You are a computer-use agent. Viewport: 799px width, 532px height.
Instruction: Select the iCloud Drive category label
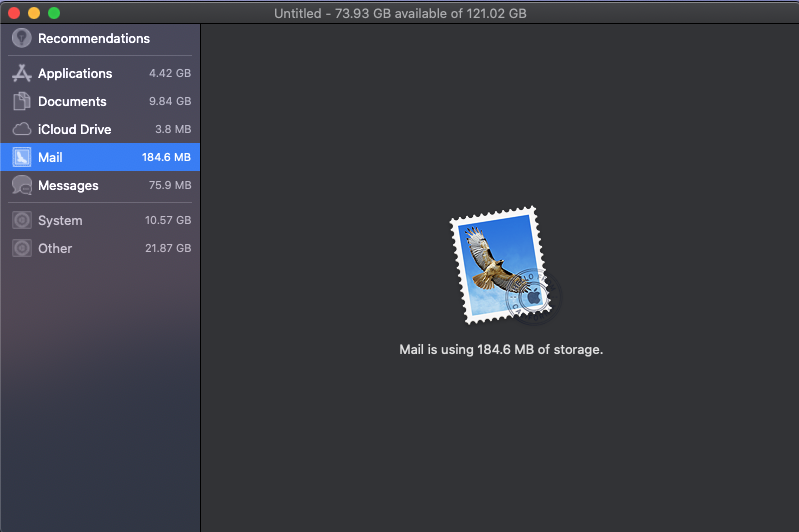click(x=74, y=129)
